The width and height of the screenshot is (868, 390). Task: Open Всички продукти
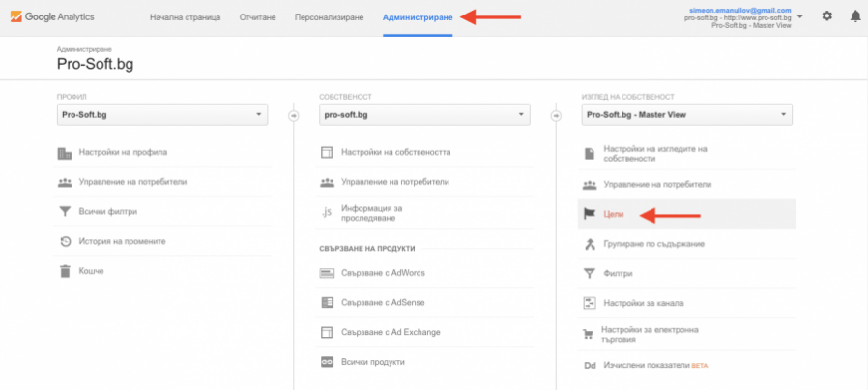pyautogui.click(x=373, y=362)
